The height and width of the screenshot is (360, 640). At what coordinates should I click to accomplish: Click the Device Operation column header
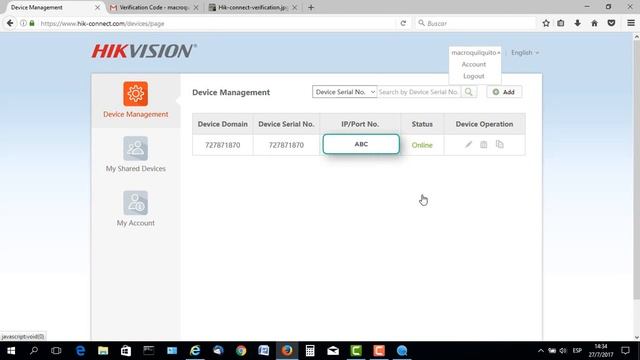click(484, 124)
